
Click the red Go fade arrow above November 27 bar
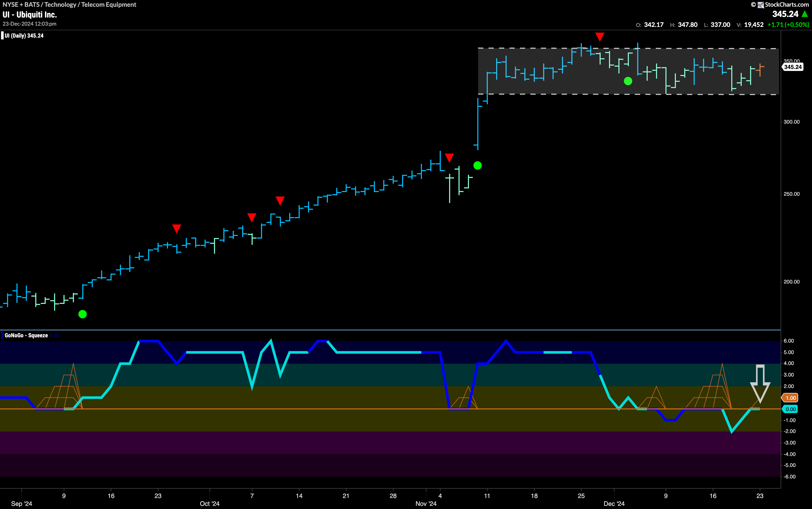tap(599, 37)
